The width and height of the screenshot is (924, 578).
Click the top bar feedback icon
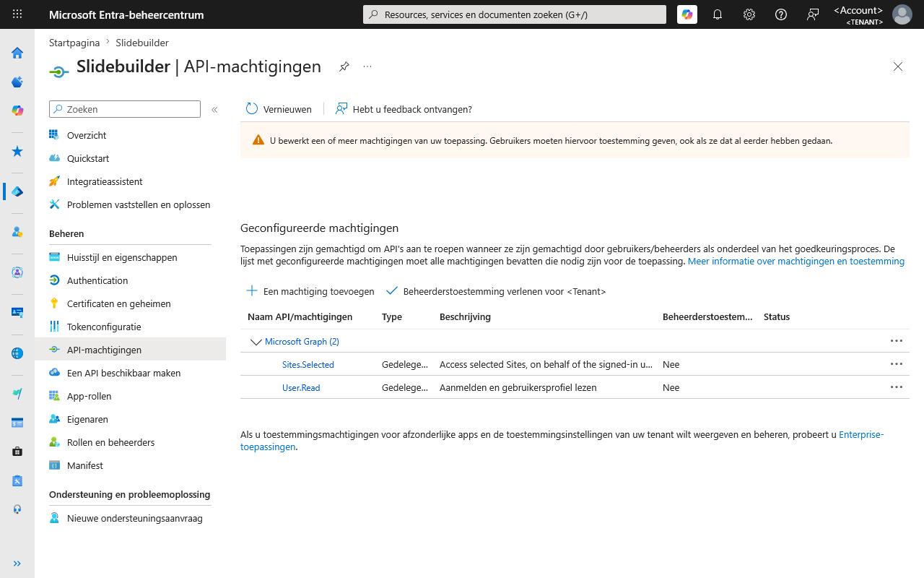(813, 14)
